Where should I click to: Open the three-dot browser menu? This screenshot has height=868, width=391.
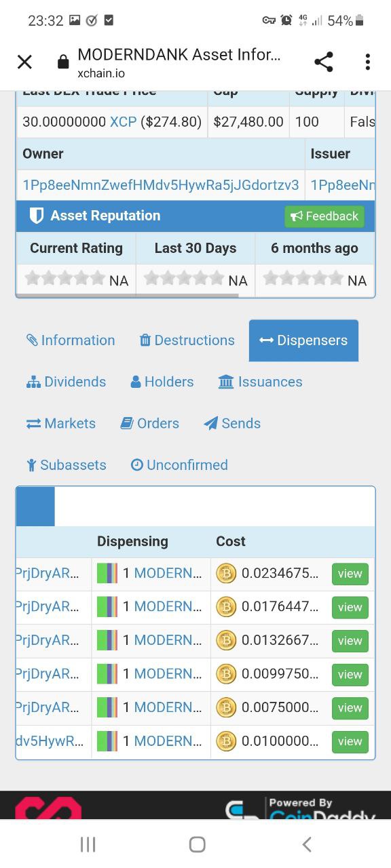[x=367, y=62]
